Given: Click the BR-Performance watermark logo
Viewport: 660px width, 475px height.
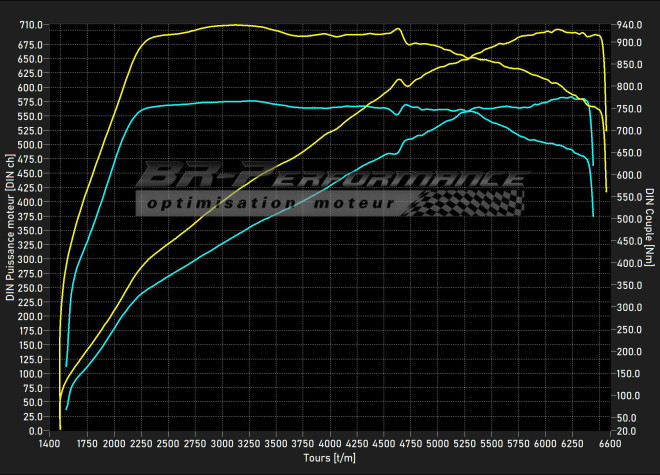Looking at the screenshot, I should [x=330, y=179].
